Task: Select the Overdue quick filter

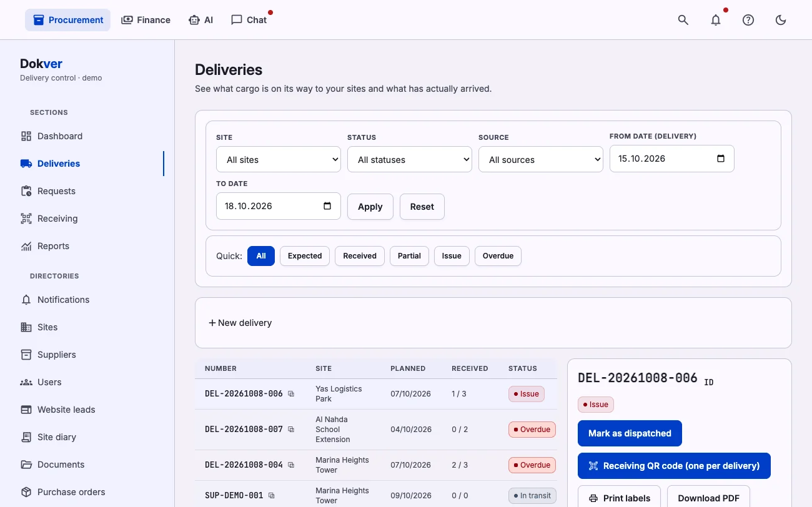Action: pyautogui.click(x=498, y=256)
